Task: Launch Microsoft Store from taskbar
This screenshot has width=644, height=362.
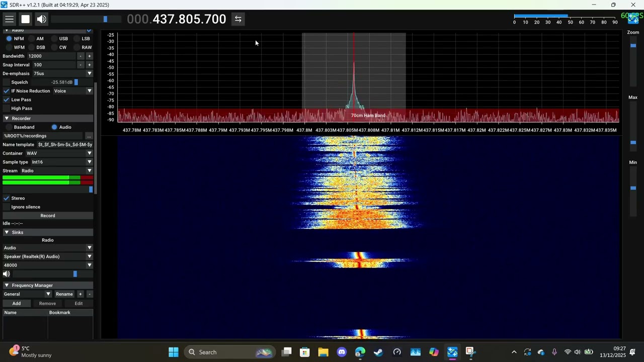Action: coord(305,352)
